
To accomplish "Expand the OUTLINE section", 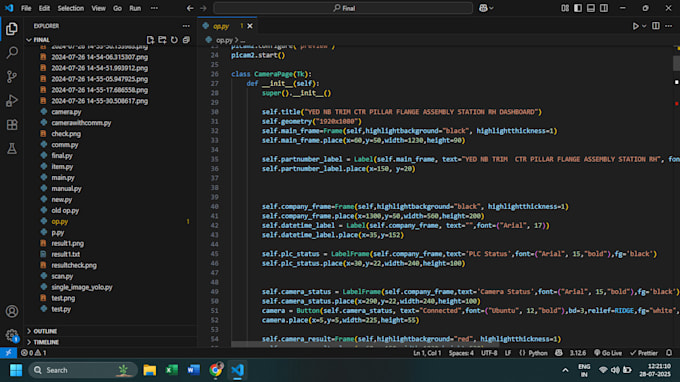I will tap(111, 331).
